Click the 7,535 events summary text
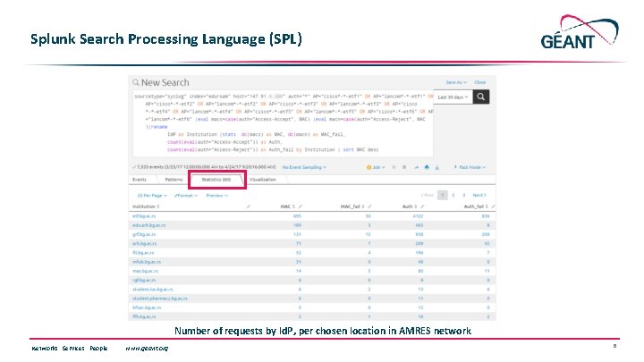Screen dimensions: 644x362 coord(204,167)
